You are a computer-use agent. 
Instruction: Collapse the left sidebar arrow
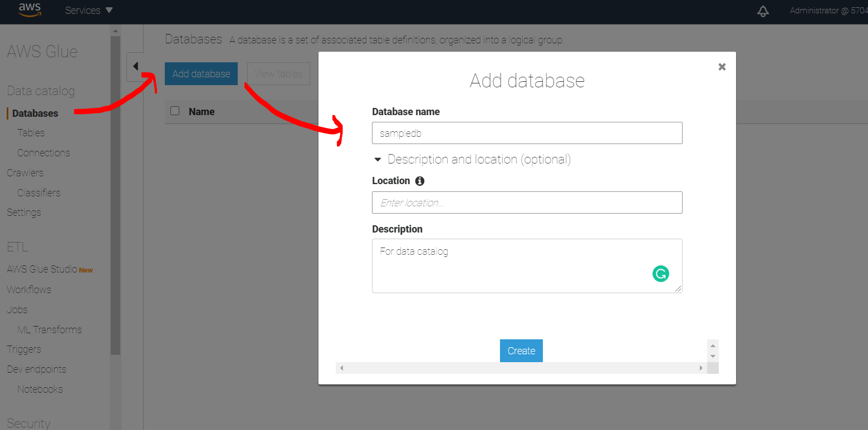tap(135, 67)
